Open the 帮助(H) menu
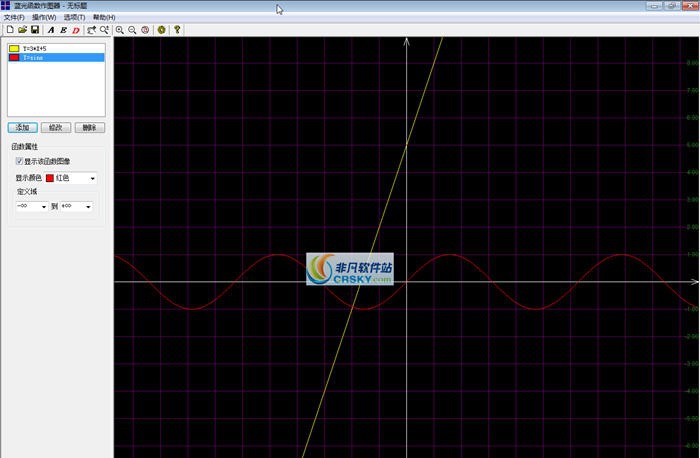700x458 pixels. click(104, 17)
